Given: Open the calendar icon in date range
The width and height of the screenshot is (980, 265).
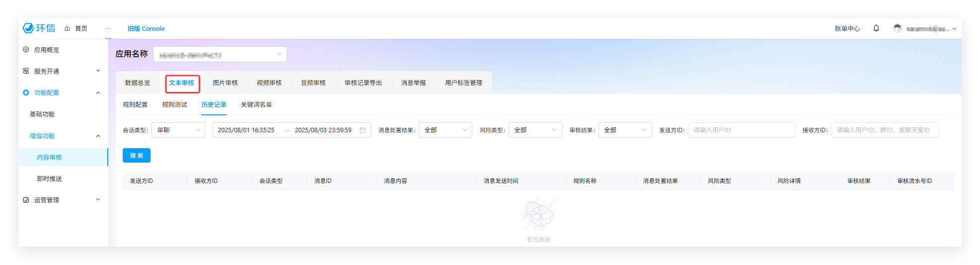Looking at the screenshot, I should click(363, 130).
